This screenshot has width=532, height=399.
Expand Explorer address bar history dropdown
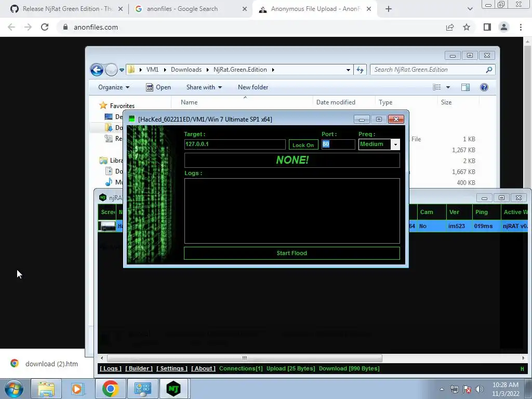pos(348,70)
